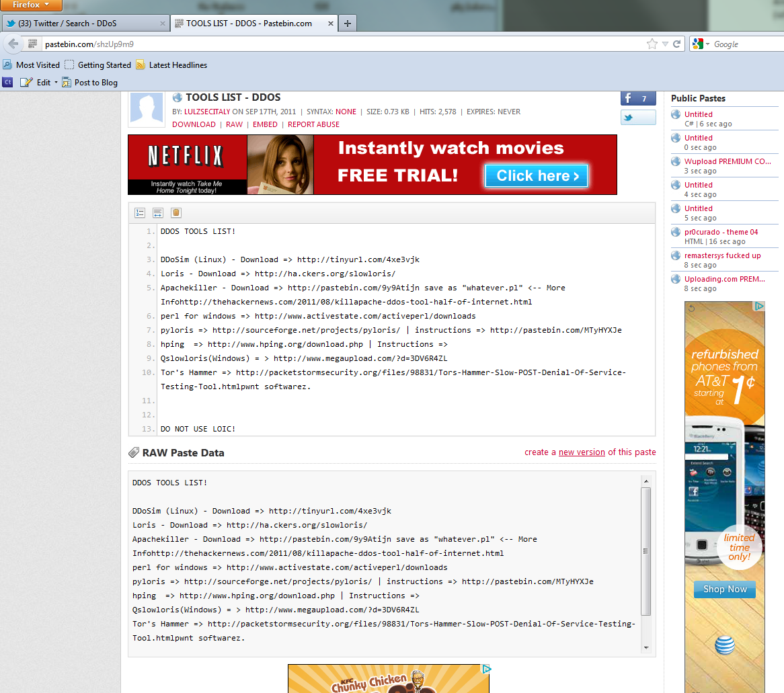
Task: Toggle line numbers in the code toolbar
Action: [x=140, y=213]
